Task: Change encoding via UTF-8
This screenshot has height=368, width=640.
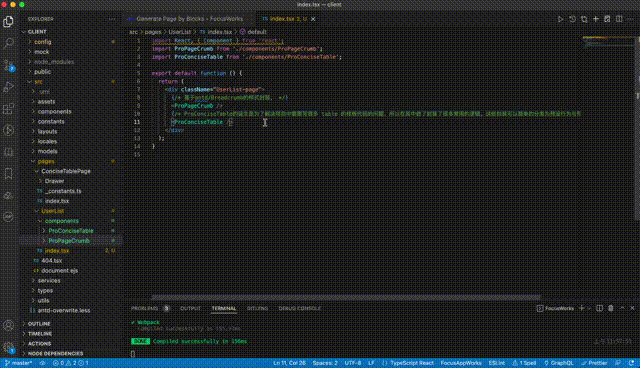Action: click(353, 363)
